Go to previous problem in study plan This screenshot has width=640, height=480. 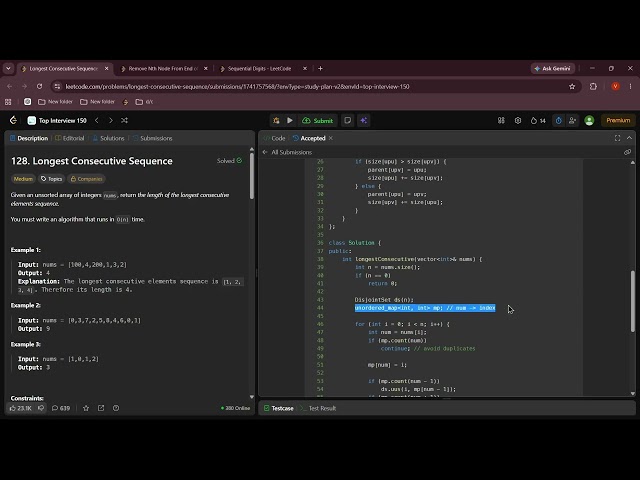[x=97, y=120]
